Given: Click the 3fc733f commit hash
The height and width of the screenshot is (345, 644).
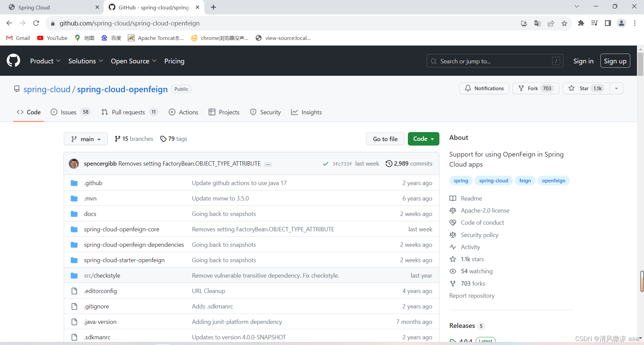Looking at the screenshot, I should (x=342, y=164).
